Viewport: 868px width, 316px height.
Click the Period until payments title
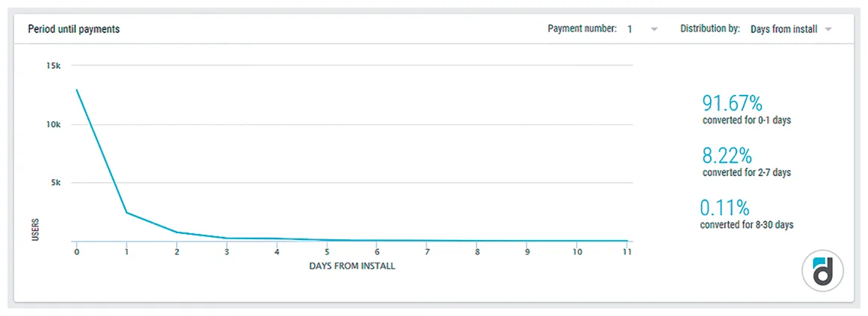pyautogui.click(x=74, y=29)
